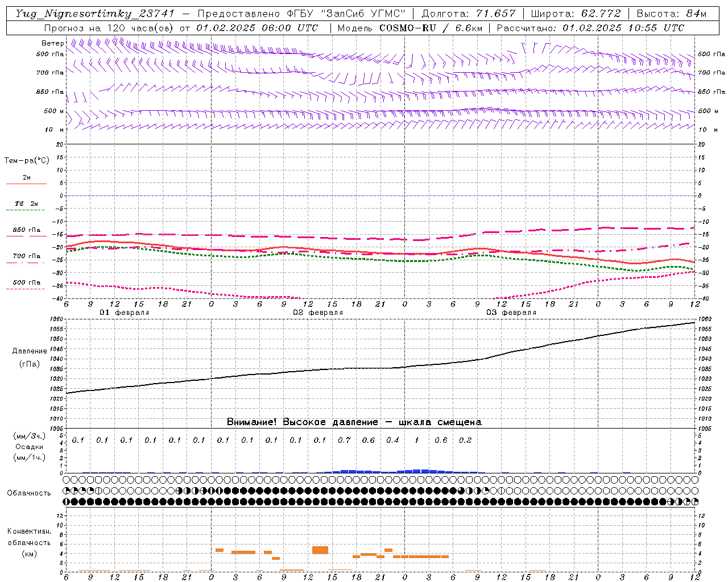Click the 0.2 precipitation value
Screen dimensions: 728x582
465,440
